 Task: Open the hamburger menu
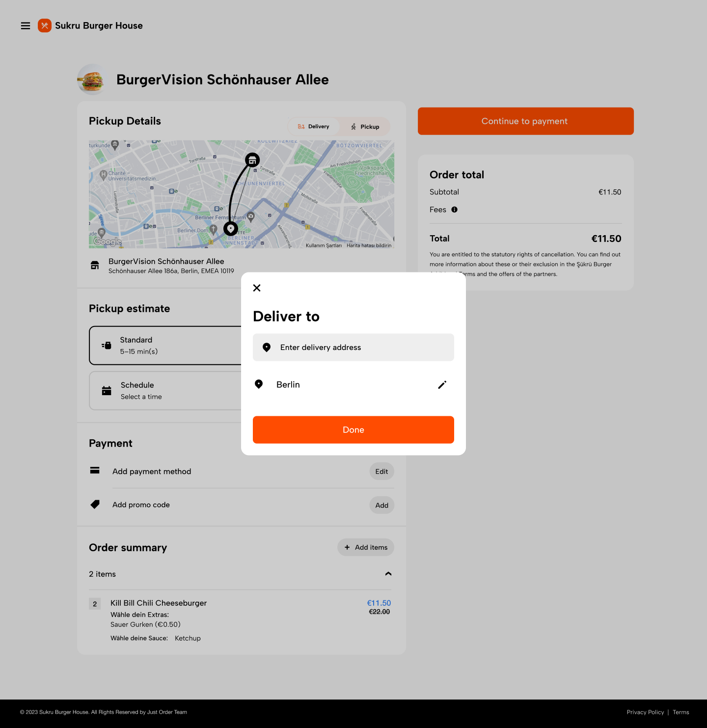coord(26,26)
